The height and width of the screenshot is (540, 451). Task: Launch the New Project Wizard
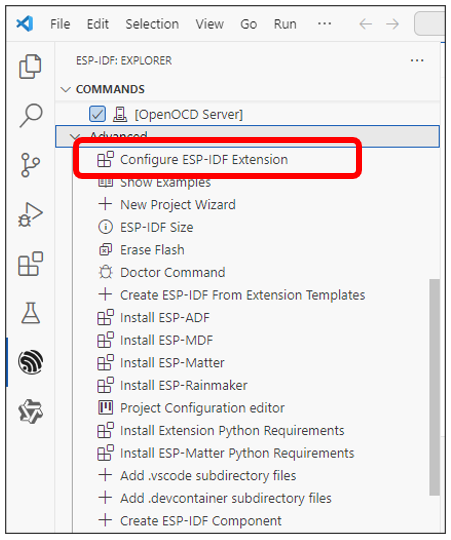(x=178, y=205)
